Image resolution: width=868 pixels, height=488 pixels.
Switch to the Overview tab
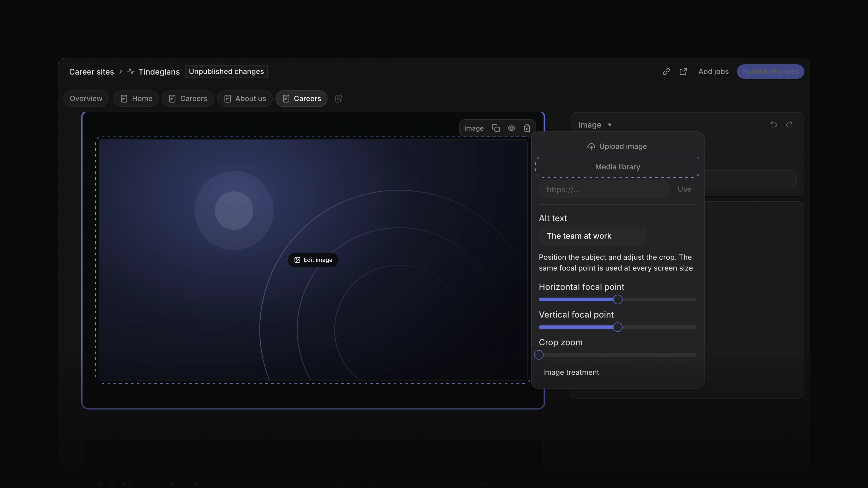click(x=86, y=99)
